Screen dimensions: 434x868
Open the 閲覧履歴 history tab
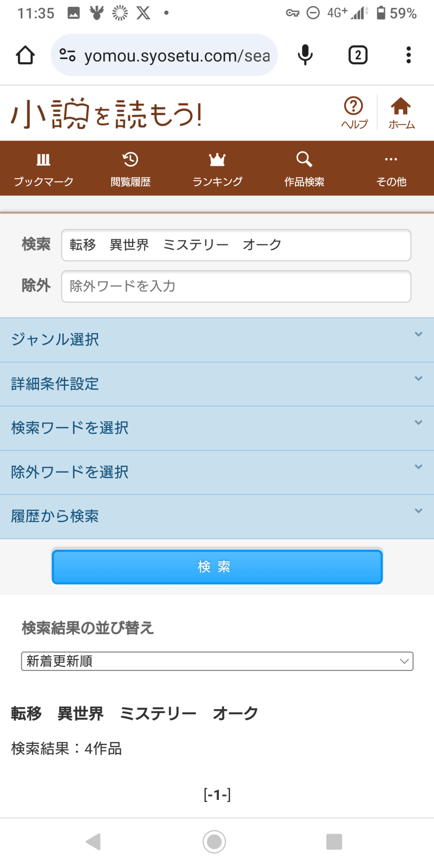point(130,168)
